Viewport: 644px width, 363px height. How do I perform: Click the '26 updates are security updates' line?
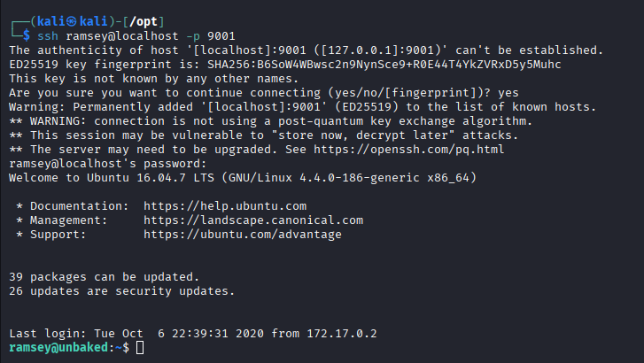120,290
